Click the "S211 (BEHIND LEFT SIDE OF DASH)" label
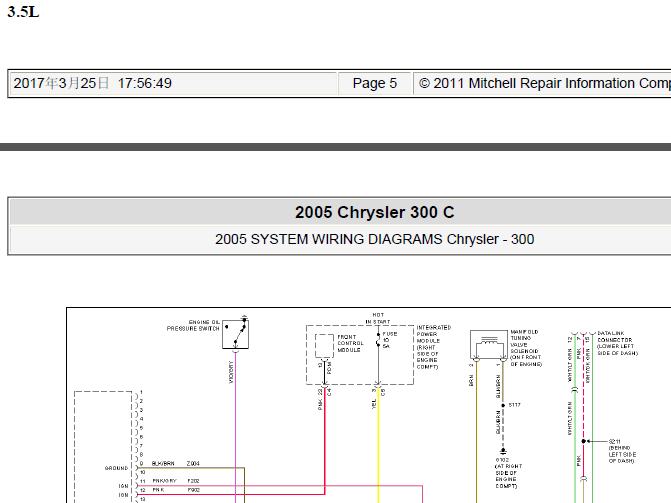This screenshot has height=503, width=671. click(x=622, y=451)
